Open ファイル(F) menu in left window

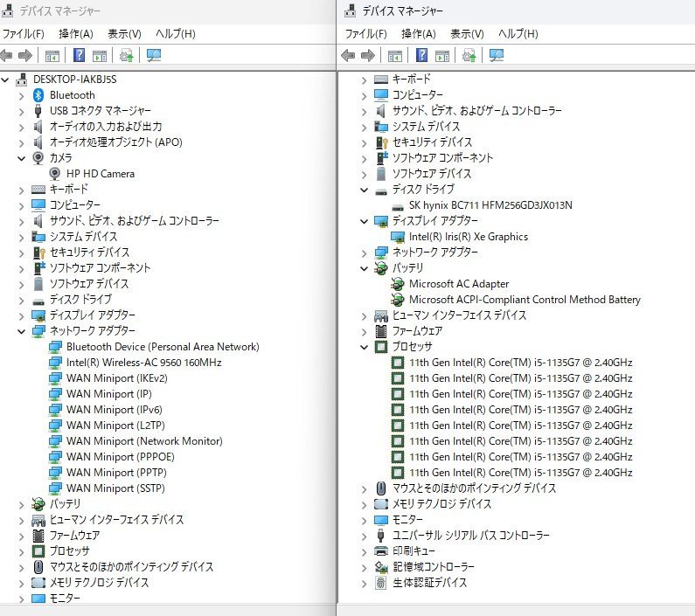[24, 34]
